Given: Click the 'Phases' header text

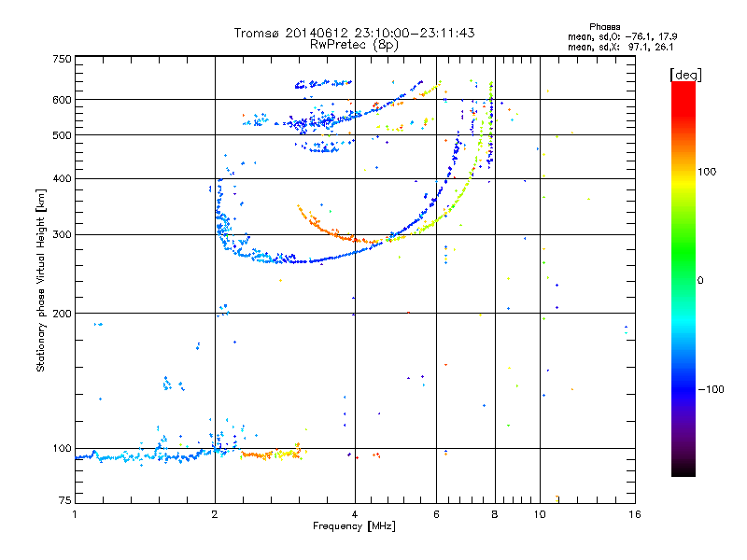Looking at the screenshot, I should (x=604, y=27).
